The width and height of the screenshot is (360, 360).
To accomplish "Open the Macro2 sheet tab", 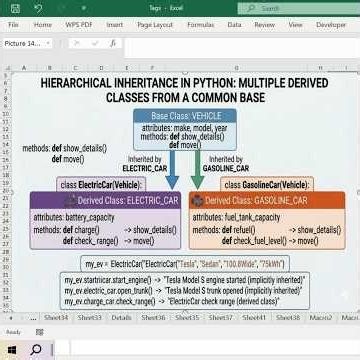I will pyautogui.click(x=321, y=318).
